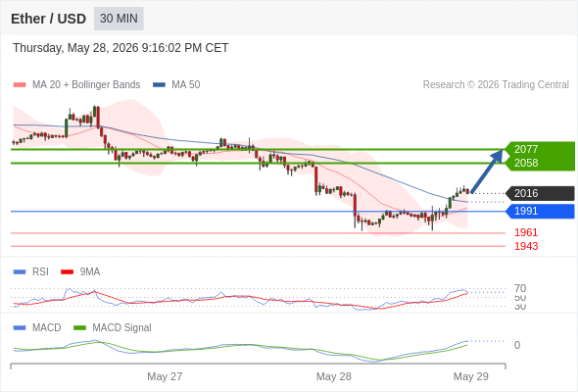Click the 1991 pivot price tag

(x=540, y=211)
